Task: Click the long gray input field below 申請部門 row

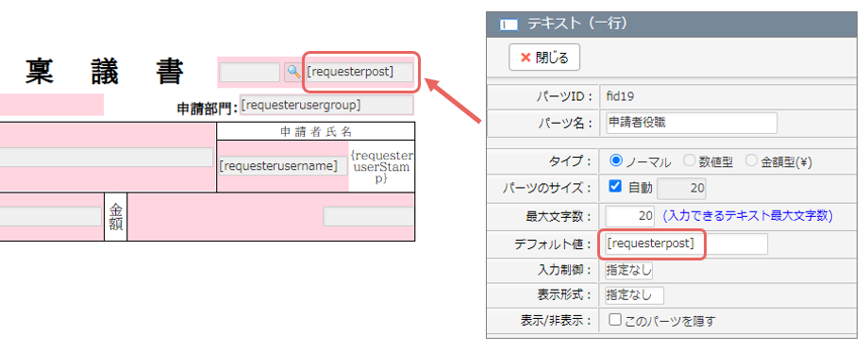Action: (107, 158)
